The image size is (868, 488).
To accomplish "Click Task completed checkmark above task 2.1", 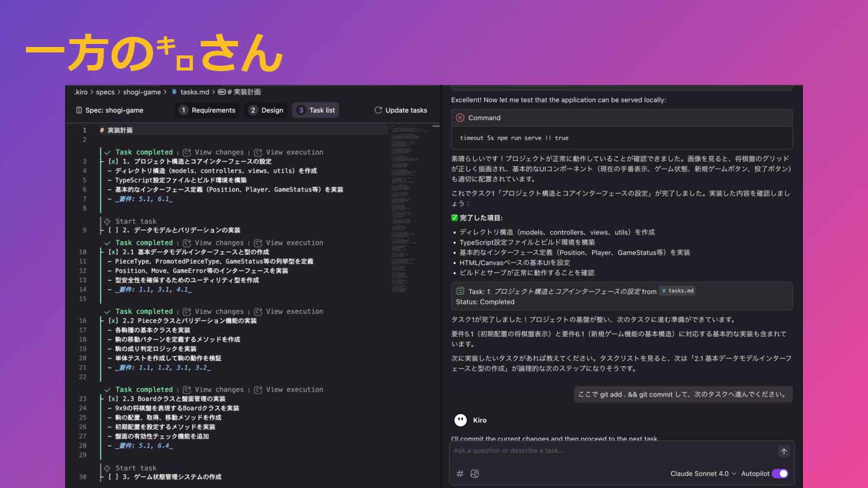I will pyautogui.click(x=107, y=243).
